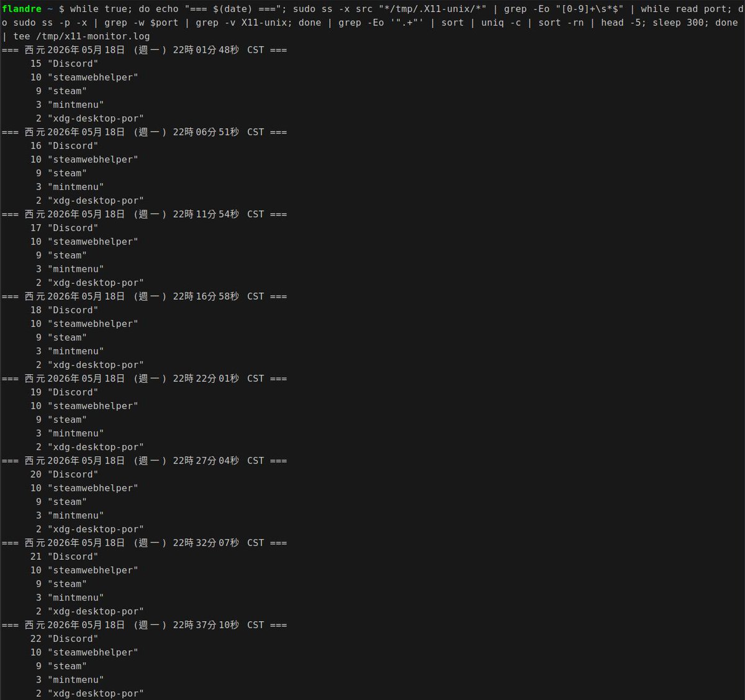Click "xdg-desktop-por" line under the 22時01分48秒 header
The width and height of the screenshot is (745, 700).
[x=89, y=118]
